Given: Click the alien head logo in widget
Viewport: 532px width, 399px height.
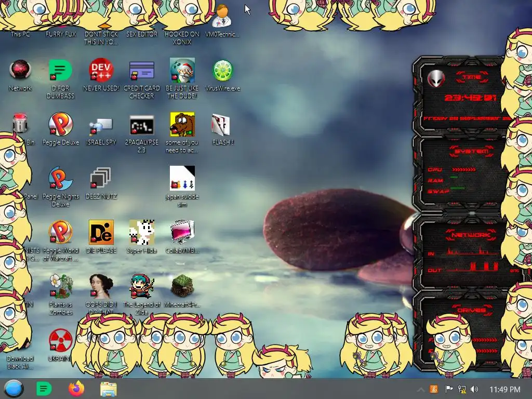Looking at the screenshot, I should 436,79.
